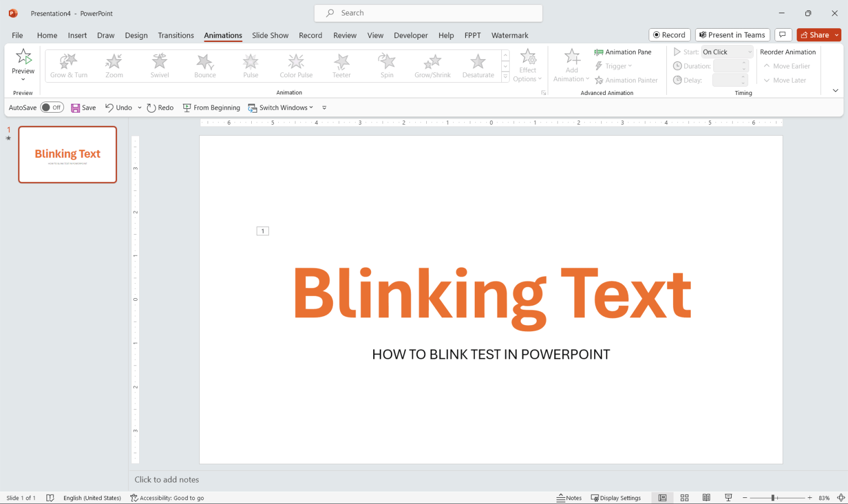
Task: Start recording with the Record button
Action: [x=669, y=34]
